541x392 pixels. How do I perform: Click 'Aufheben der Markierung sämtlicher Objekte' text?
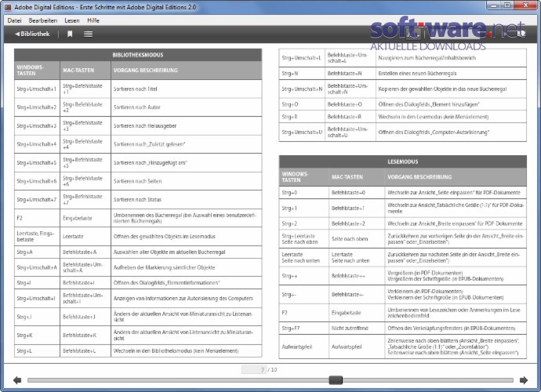(164, 267)
